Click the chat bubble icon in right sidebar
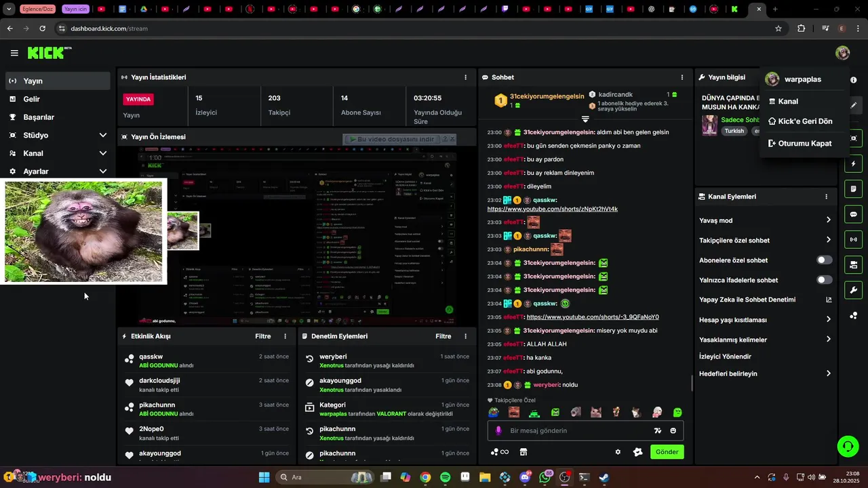The width and height of the screenshot is (868, 488). click(853, 214)
